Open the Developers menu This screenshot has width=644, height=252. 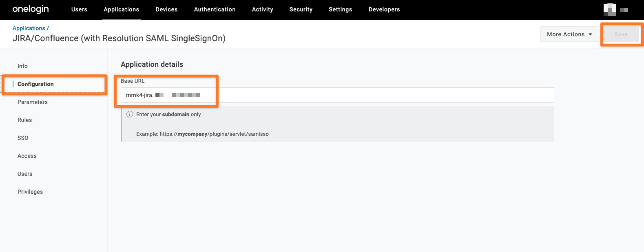tap(384, 9)
